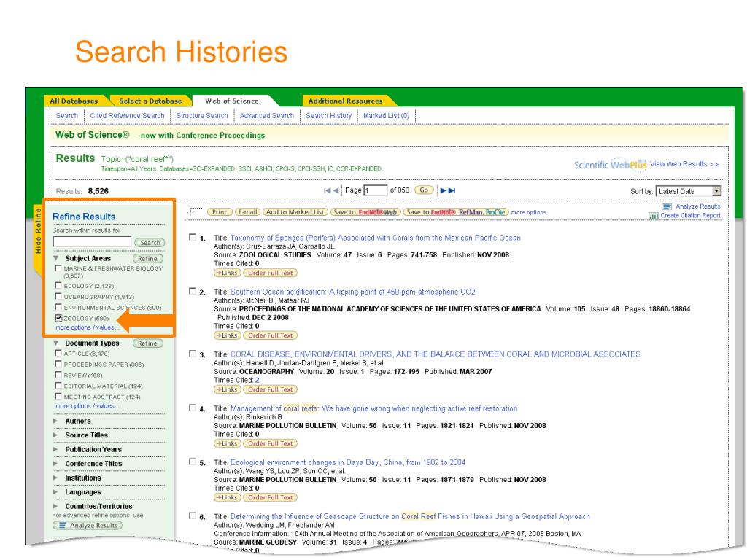Screen dimensions: 747x560
Task: Expand the Publication Years section
Action: point(55,449)
